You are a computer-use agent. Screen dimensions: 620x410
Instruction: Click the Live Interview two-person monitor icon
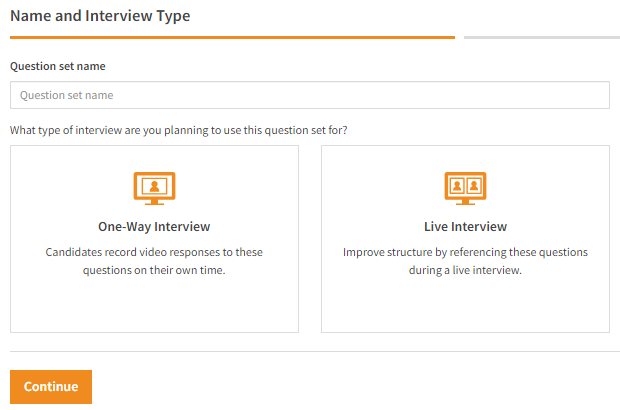tap(465, 188)
